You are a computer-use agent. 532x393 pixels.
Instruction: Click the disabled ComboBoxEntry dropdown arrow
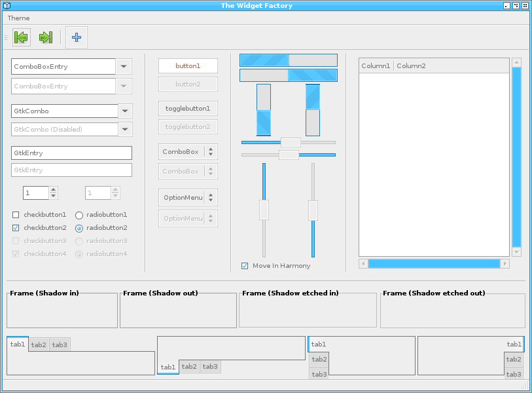pyautogui.click(x=124, y=86)
